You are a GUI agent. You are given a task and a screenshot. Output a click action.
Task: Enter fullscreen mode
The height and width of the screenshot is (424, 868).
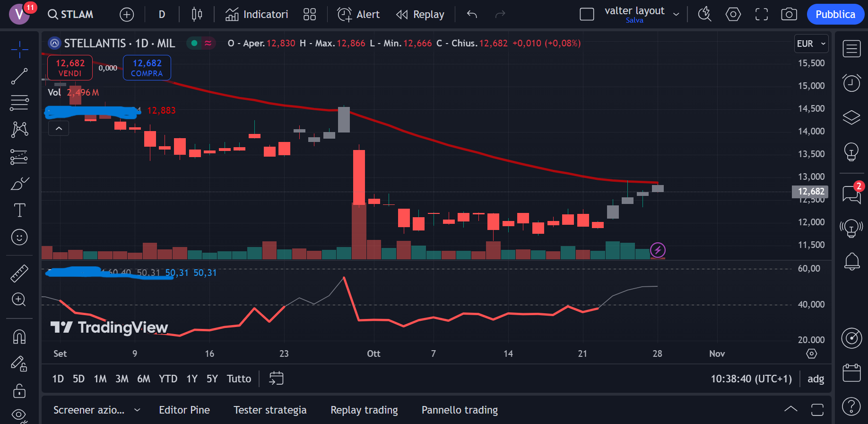coord(762,15)
